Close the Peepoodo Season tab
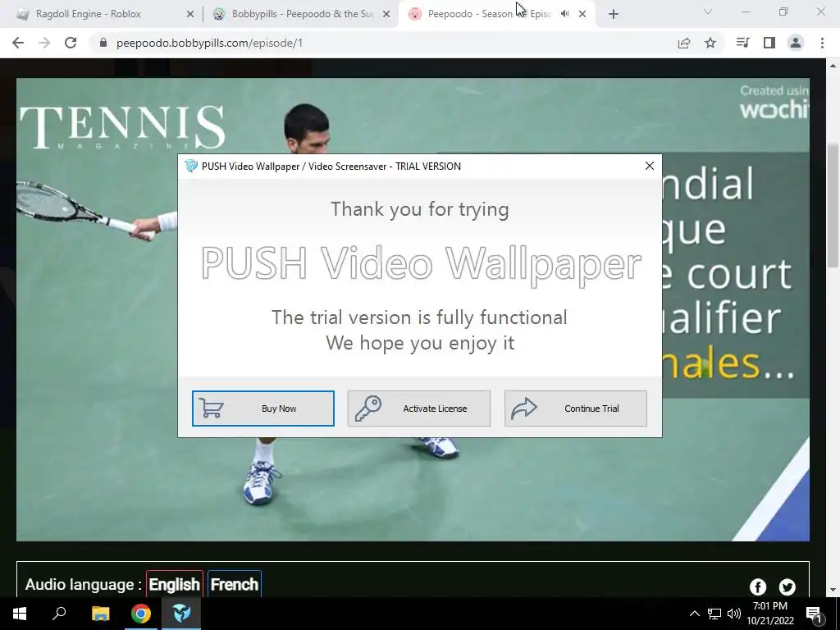The image size is (840, 630). coord(582,14)
